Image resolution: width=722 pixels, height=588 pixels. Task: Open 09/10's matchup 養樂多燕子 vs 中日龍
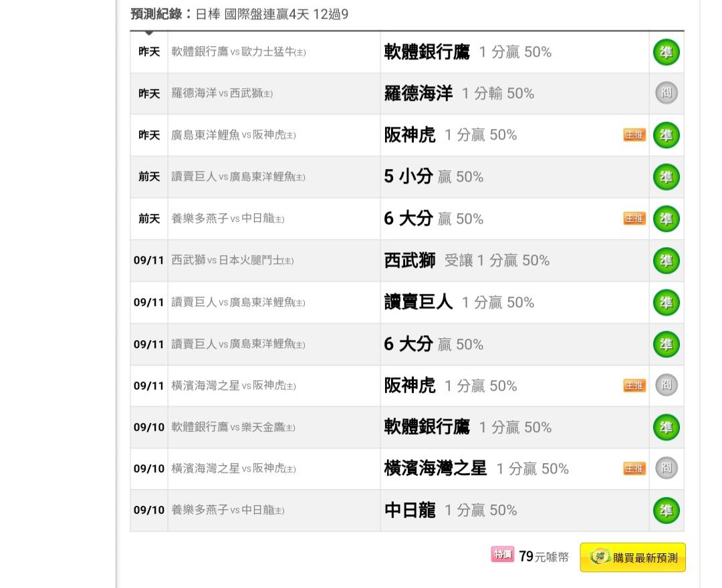(x=228, y=510)
